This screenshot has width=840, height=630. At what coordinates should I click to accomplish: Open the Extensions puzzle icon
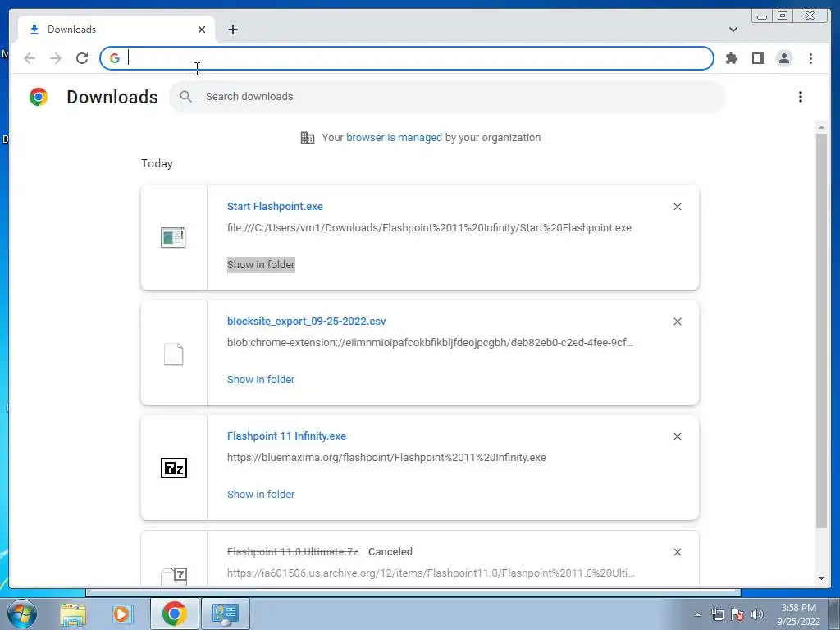click(x=731, y=58)
